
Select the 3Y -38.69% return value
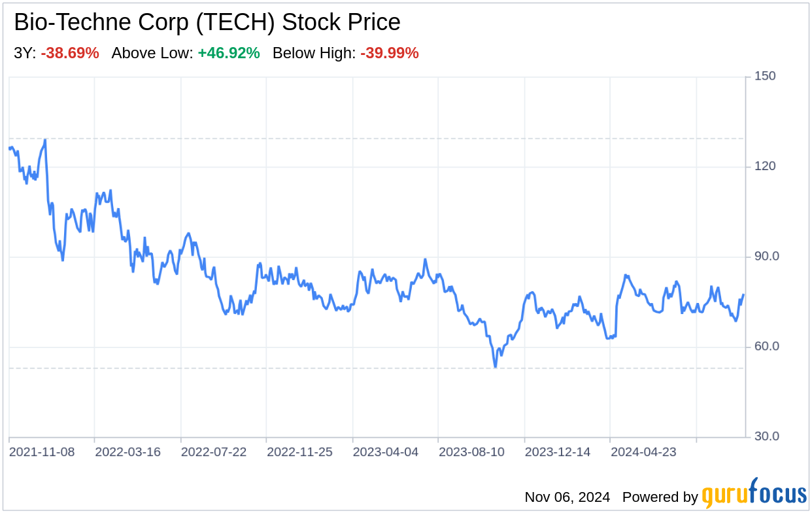70,53
